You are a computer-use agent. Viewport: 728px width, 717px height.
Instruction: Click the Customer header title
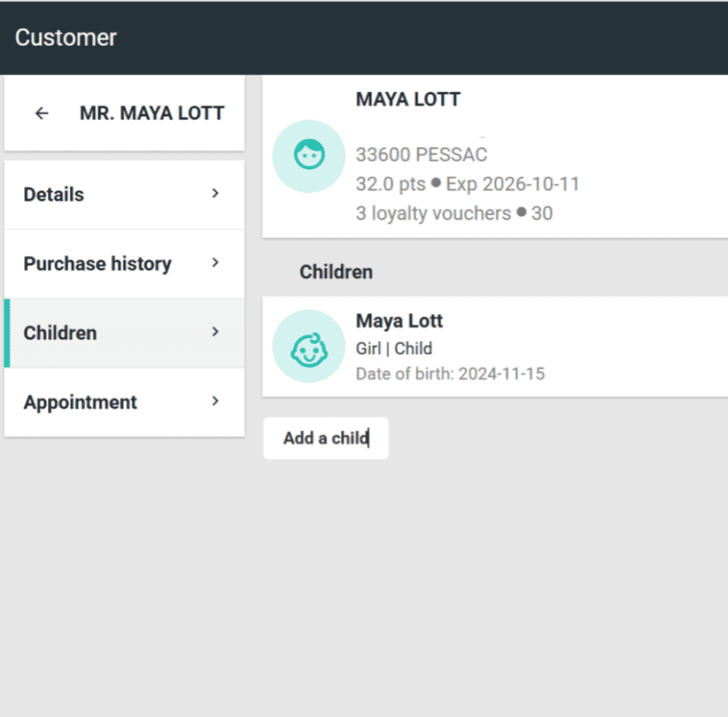pyautogui.click(x=66, y=37)
